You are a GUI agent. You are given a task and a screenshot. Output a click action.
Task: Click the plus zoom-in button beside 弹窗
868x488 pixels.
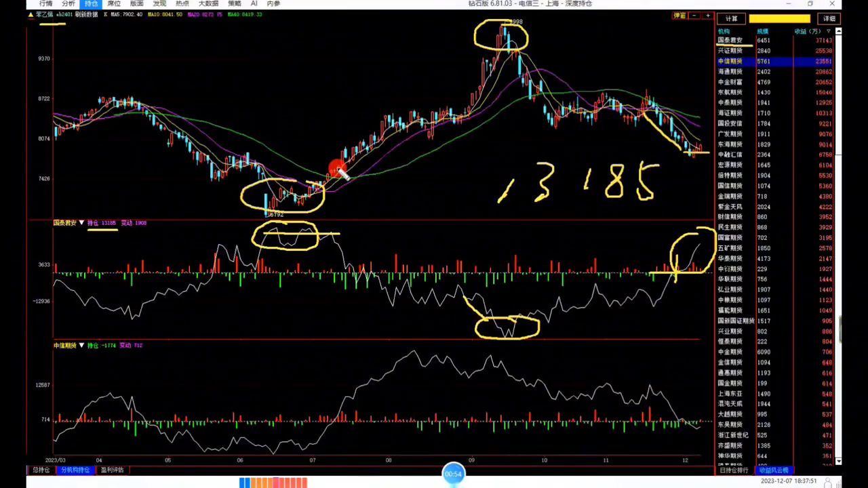point(707,16)
